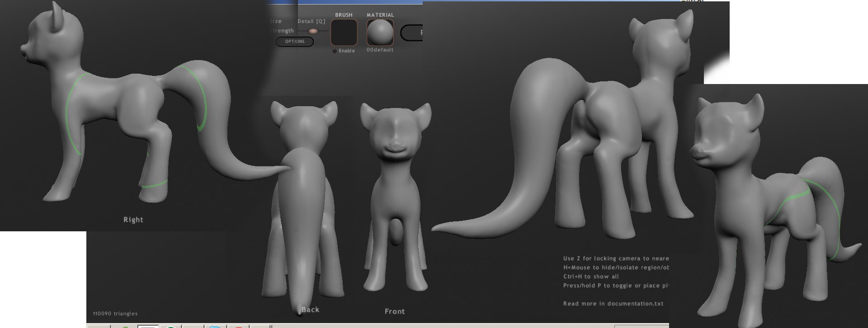Image resolution: width=868 pixels, height=328 pixels.
Task: Click the "MATERIAL" heading
Action: pos(380,15)
